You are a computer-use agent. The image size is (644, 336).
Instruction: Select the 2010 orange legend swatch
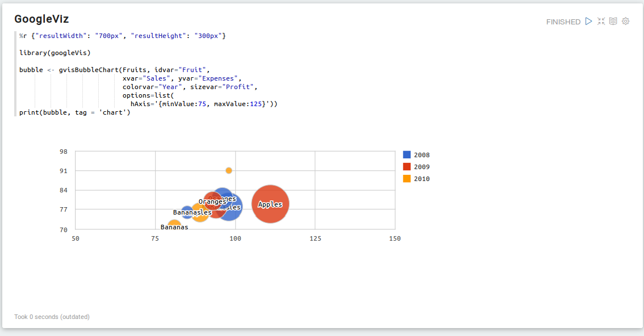click(x=407, y=178)
